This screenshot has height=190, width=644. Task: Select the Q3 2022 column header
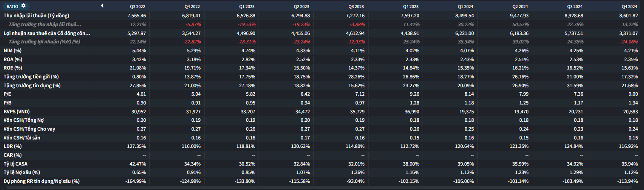click(x=138, y=7)
